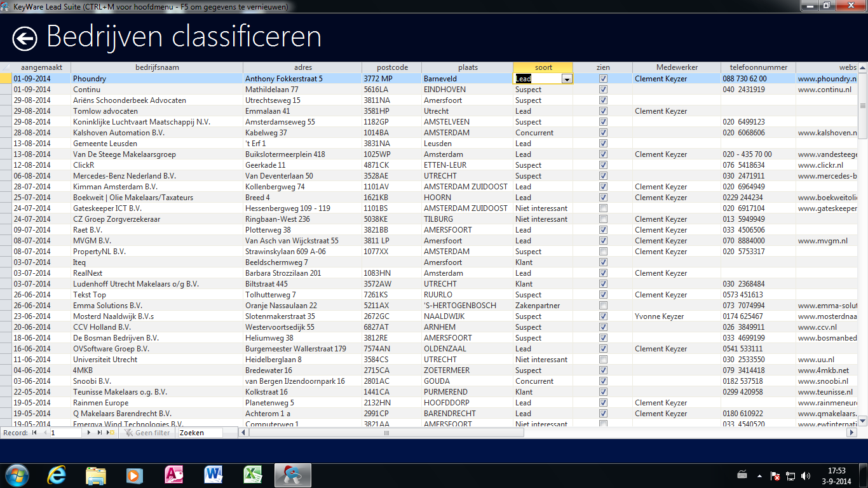This screenshot has width=868, height=488.
Task: Open Microsoft Excel from the taskbar
Action: (253, 475)
